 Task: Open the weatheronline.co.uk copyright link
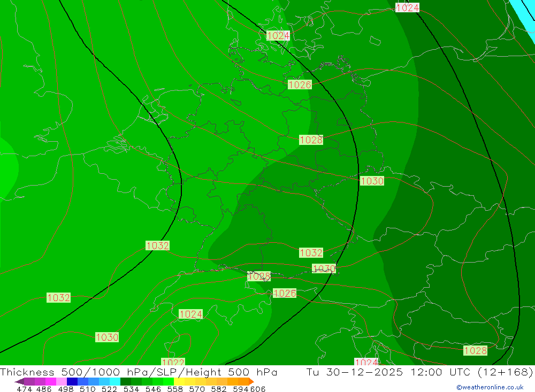point(490,387)
